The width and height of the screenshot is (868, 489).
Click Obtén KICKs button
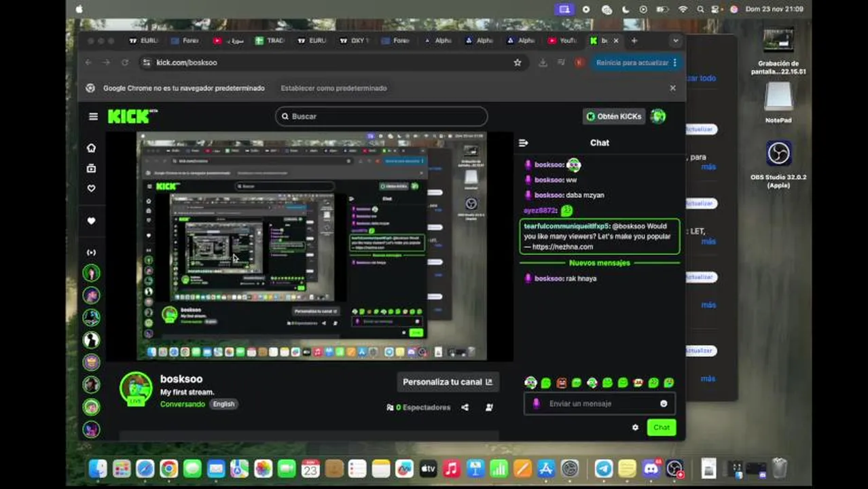(613, 116)
